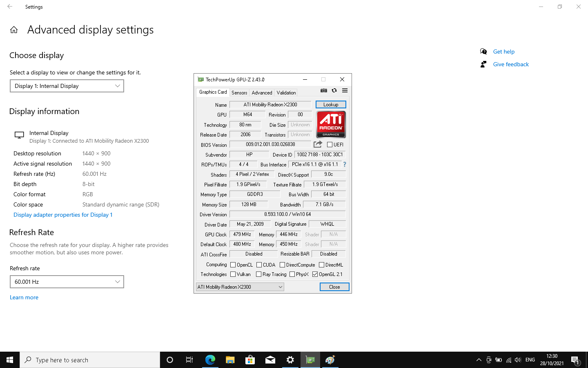Click the Meet Now tray icon
Viewport: 588px width, 368px height.
tap(489, 360)
